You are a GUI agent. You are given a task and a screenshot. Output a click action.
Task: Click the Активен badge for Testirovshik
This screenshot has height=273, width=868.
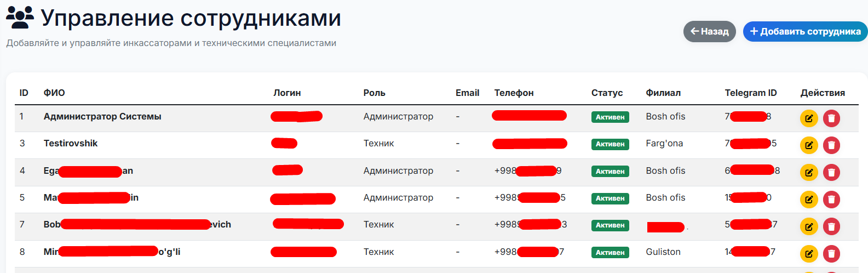[x=610, y=144]
